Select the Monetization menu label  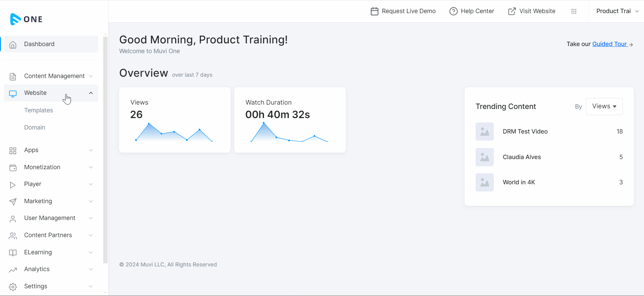pyautogui.click(x=42, y=167)
